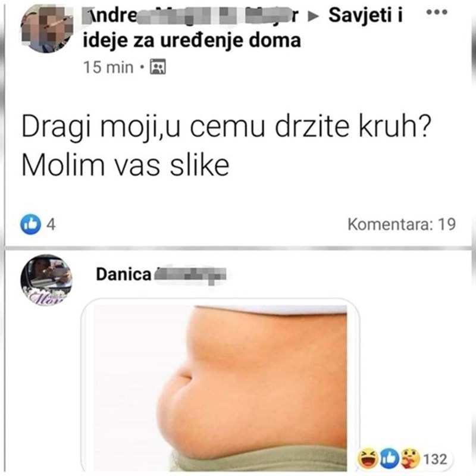This screenshot has width=476, height=476.
Task: Open the group Savjeti i ideje za uređenje doma
Action: (243, 28)
